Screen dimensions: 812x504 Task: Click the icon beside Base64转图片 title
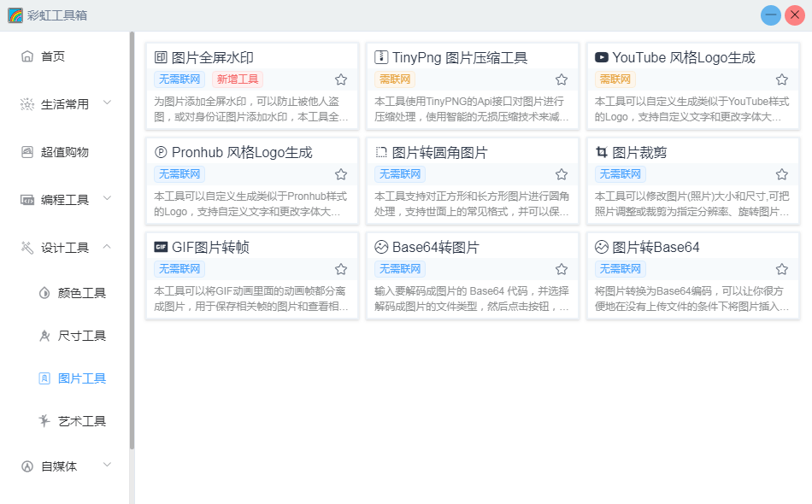[381, 248]
